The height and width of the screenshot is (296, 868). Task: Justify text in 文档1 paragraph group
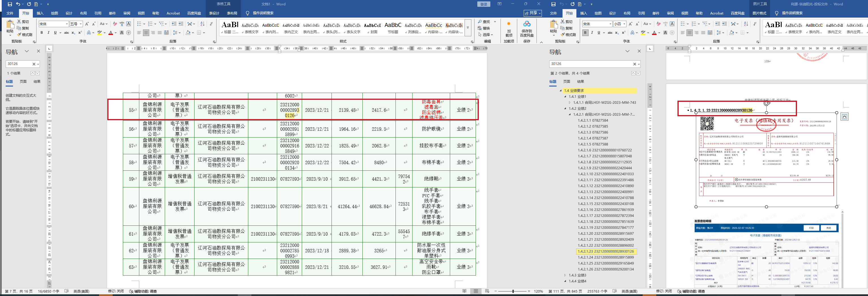[160, 33]
